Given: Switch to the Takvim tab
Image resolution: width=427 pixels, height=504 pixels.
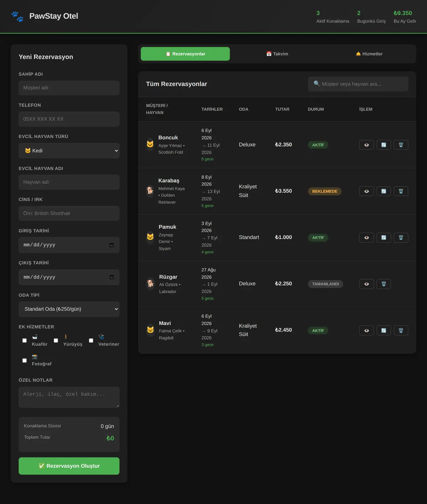Looking at the screenshot, I should [x=277, y=54].
